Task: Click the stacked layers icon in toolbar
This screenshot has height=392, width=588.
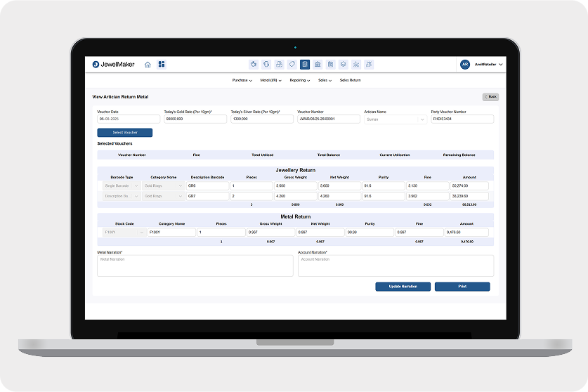Action: click(343, 65)
